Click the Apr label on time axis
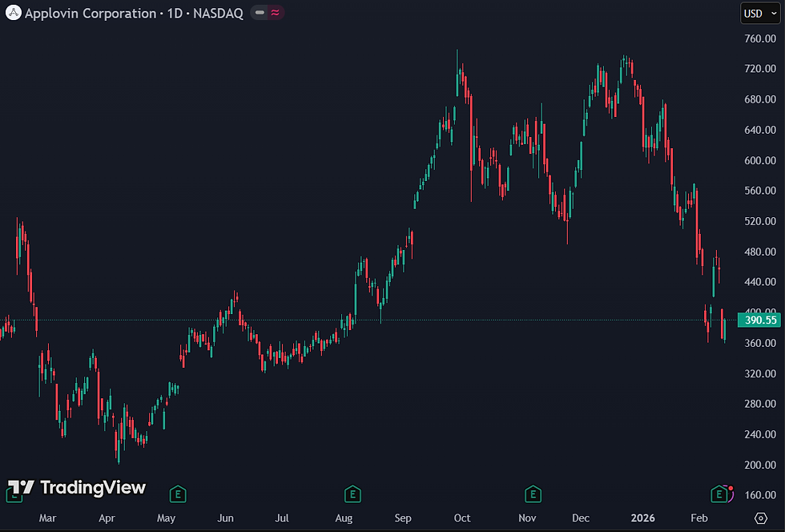Screen dimensions: 785x532 107,518
